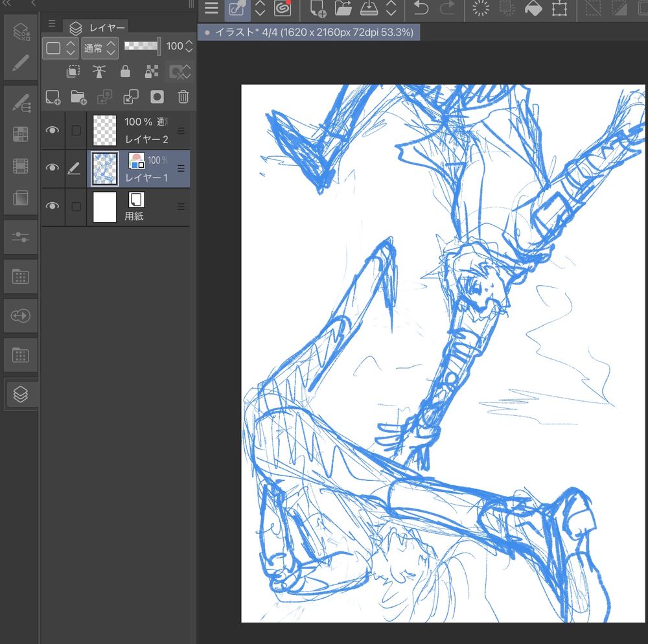Click the 用紙 white paper thumbnail

[x=104, y=207]
